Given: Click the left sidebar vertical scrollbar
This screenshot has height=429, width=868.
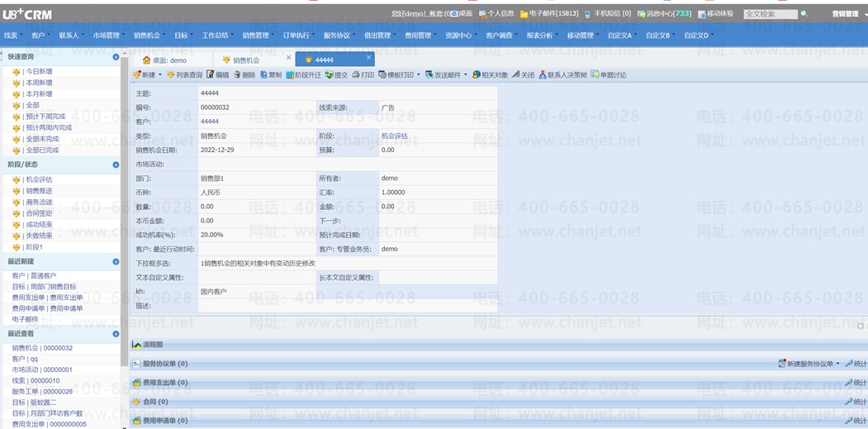Looking at the screenshot, I should 125,211.
